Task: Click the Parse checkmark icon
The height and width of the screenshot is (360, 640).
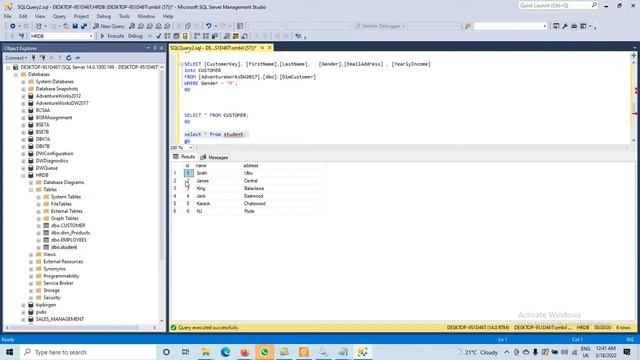Action: click(x=159, y=36)
